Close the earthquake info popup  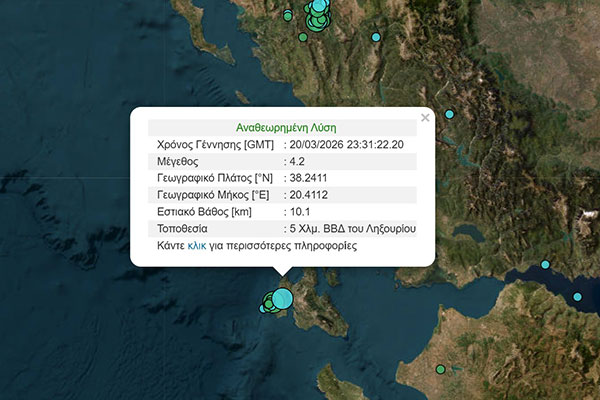pyautogui.click(x=425, y=118)
